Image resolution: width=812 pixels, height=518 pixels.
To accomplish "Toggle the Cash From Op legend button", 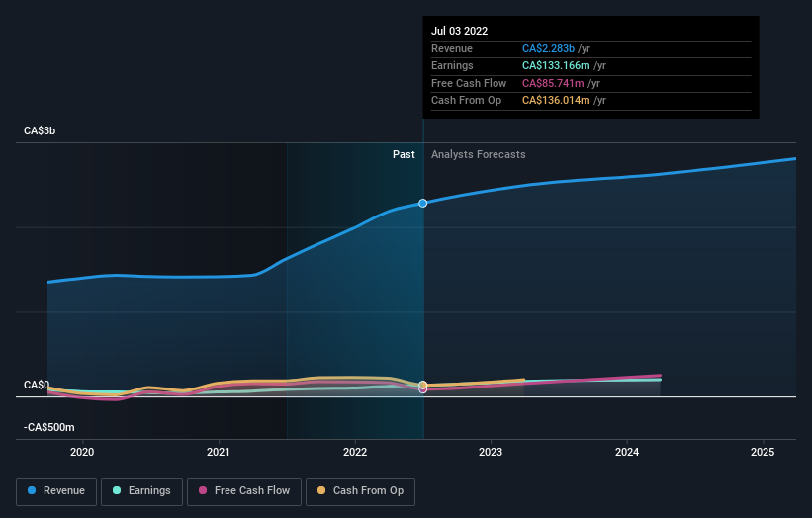I will point(360,491).
